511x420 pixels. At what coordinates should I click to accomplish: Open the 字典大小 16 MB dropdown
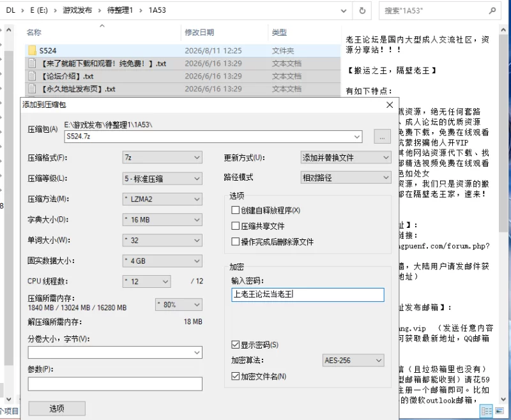tap(162, 220)
